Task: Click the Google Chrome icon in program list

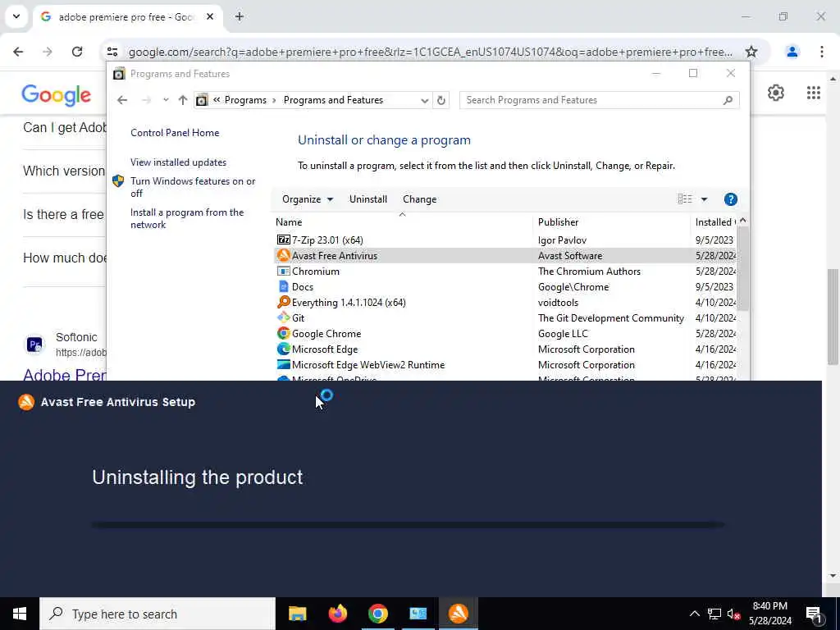Action: pyautogui.click(x=283, y=333)
